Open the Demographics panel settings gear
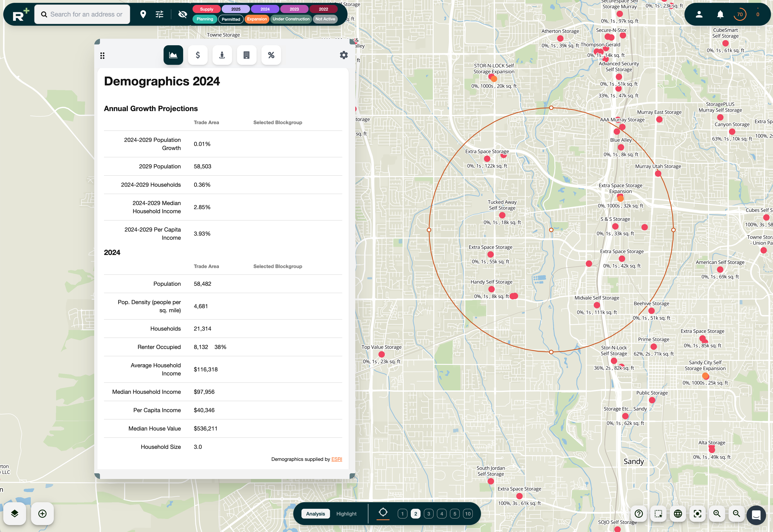 click(344, 55)
